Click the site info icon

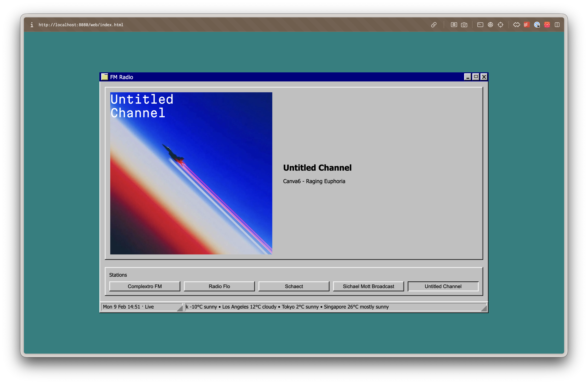tap(32, 25)
